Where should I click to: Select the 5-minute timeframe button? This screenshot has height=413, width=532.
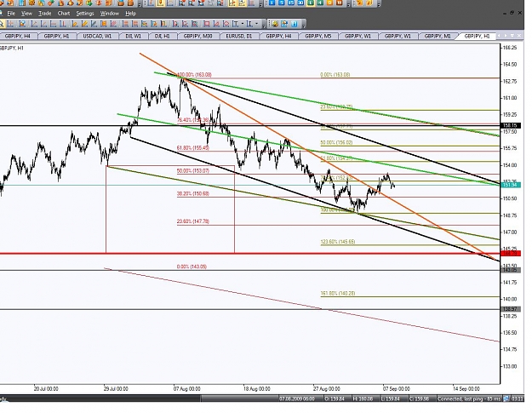[281, 3]
